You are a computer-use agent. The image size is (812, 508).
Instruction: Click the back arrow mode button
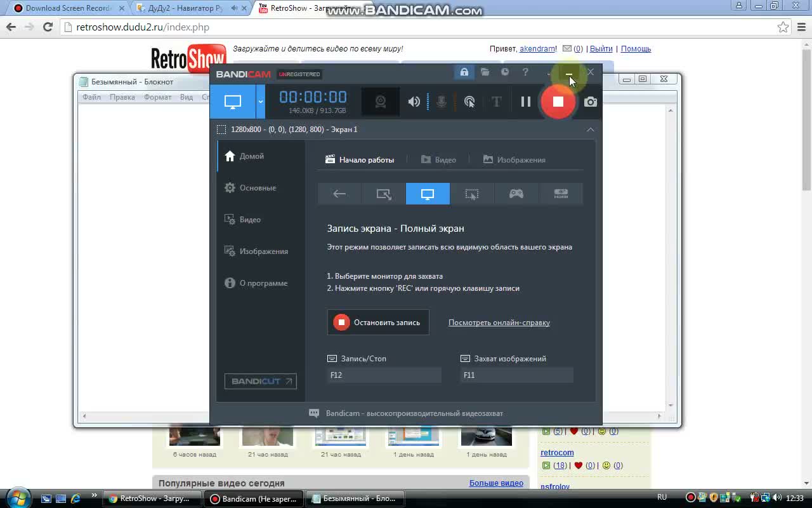tap(339, 194)
